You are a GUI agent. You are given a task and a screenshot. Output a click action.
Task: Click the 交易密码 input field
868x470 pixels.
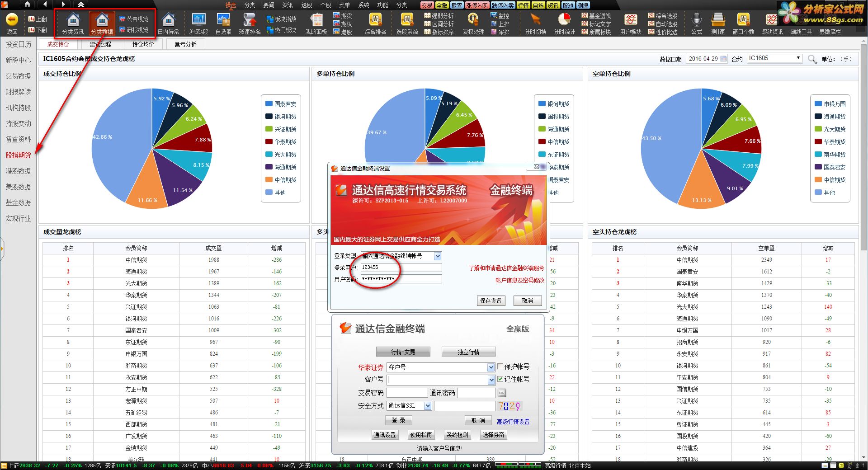click(x=407, y=393)
